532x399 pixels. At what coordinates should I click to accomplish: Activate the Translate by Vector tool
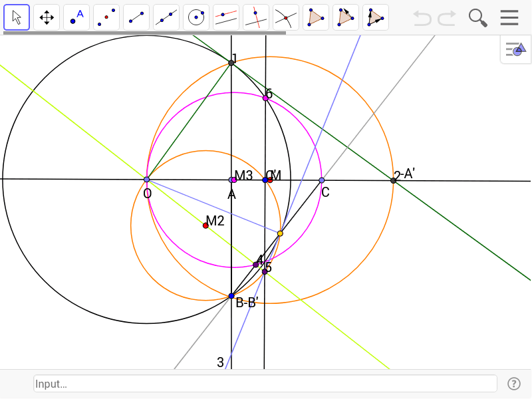pos(376,17)
